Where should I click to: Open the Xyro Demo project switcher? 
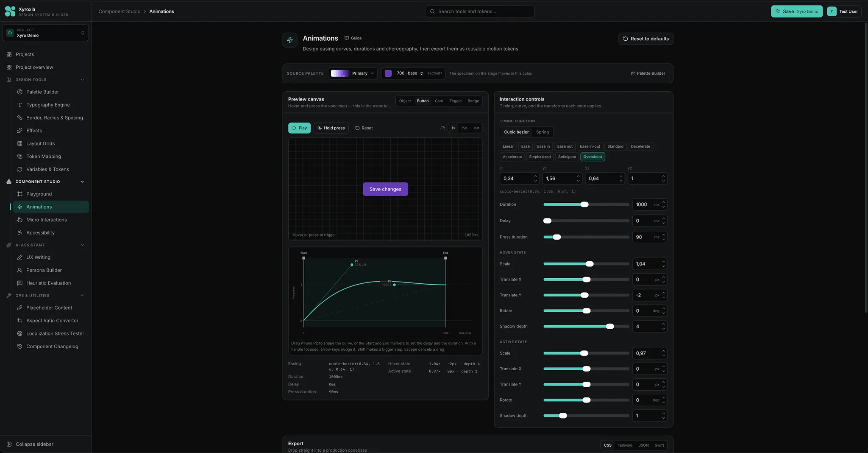tap(46, 33)
